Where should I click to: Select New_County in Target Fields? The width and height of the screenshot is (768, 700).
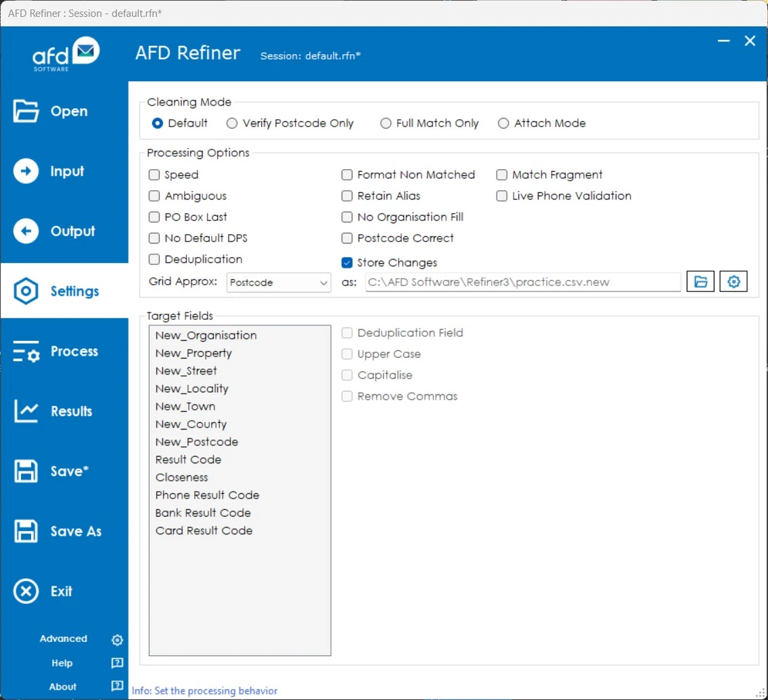click(240, 424)
